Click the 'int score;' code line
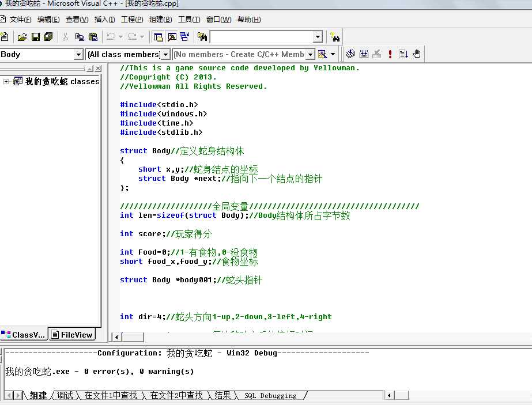Viewport: 532px width, 405px height. [142, 234]
